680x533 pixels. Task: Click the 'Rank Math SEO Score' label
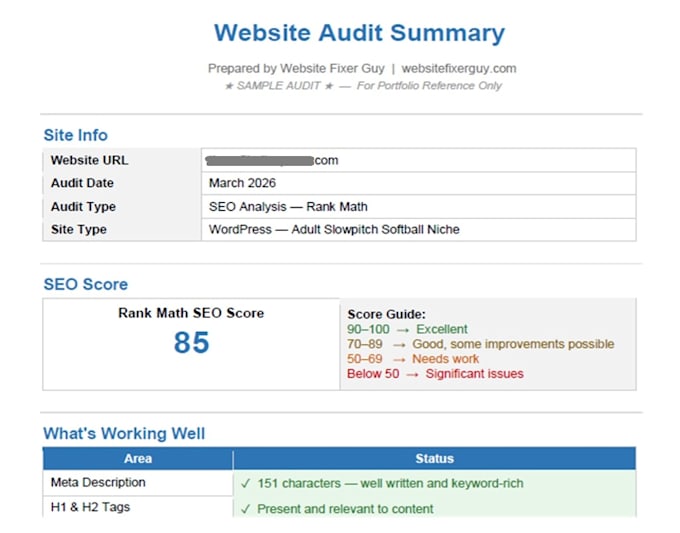(x=191, y=313)
